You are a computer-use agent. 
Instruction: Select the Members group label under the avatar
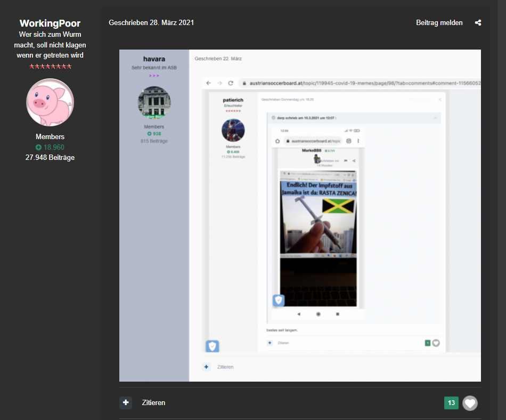[x=50, y=136]
